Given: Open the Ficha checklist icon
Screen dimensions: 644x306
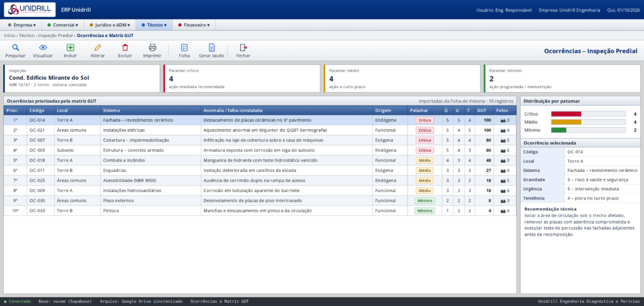Looking at the screenshot, I should coord(184,47).
